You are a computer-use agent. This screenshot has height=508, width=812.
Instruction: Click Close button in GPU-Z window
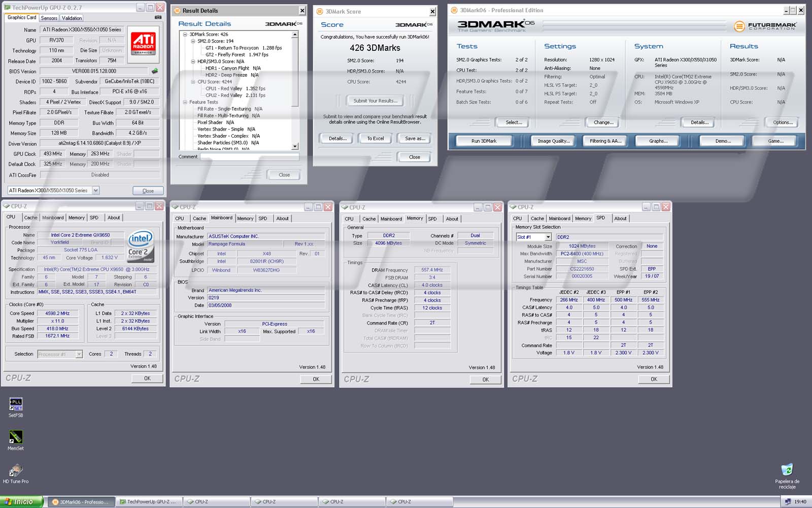[x=148, y=190]
